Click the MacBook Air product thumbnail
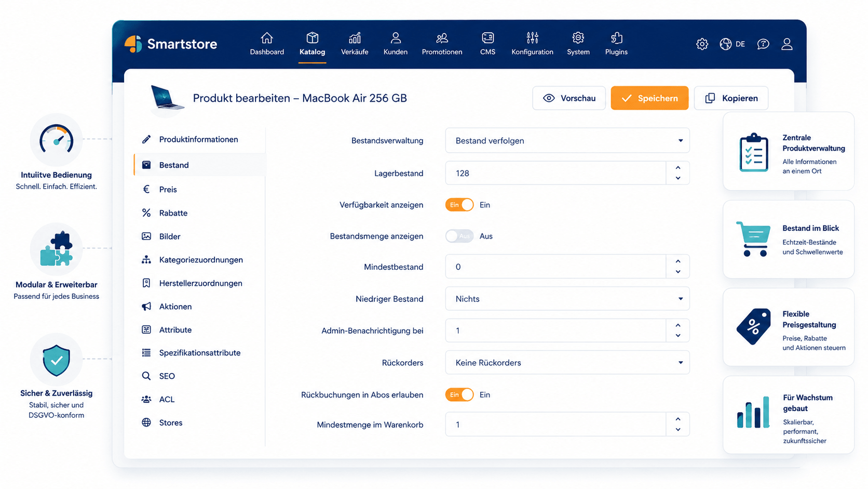The height and width of the screenshot is (489, 868). [167, 98]
